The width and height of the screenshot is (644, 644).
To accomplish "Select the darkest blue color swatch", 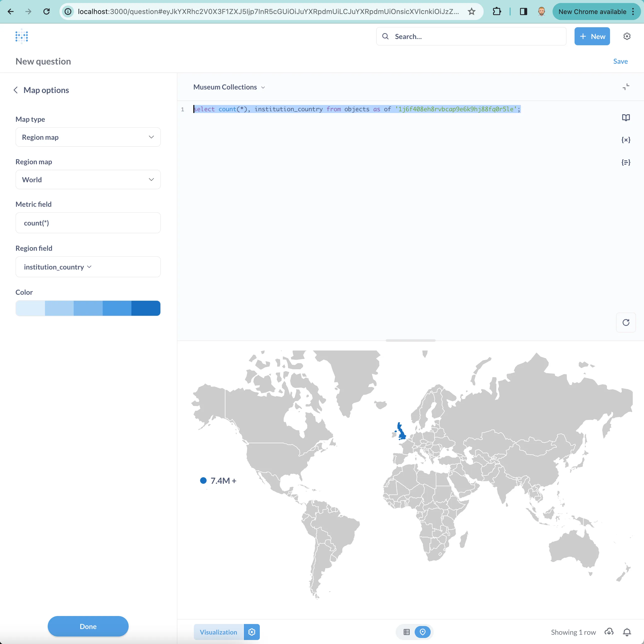I will pos(146,308).
